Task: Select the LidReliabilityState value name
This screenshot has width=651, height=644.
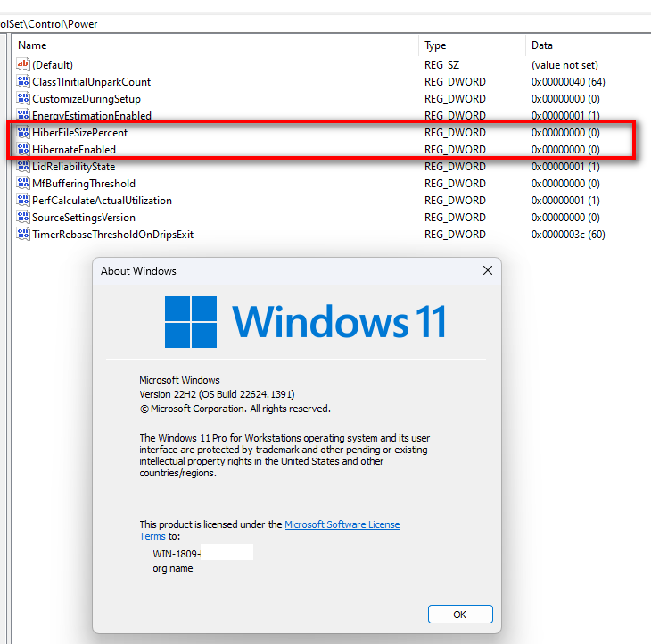Action: click(73, 167)
